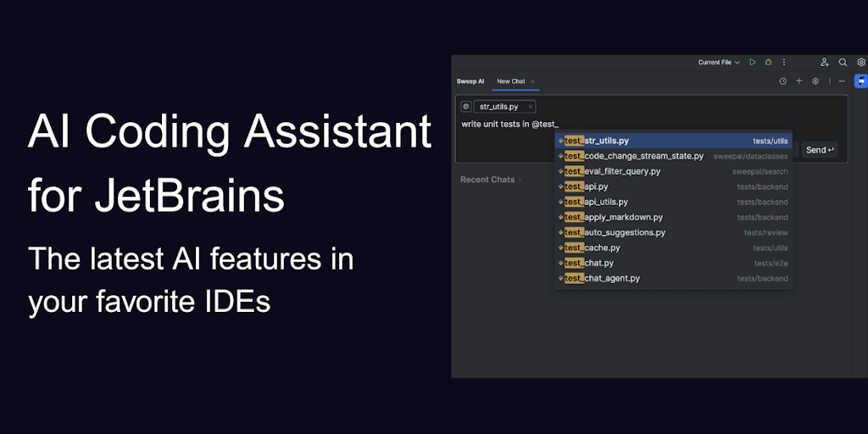Click the @ mention button in the chat input

(466, 107)
